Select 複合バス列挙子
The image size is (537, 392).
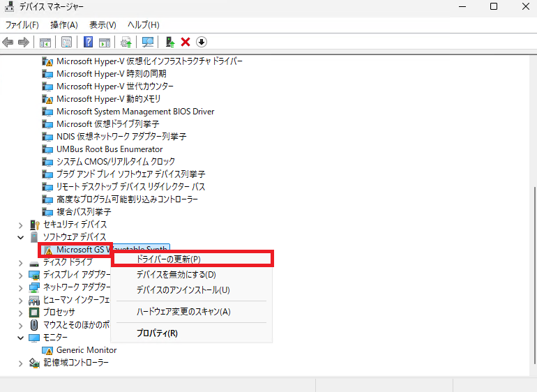(x=84, y=212)
